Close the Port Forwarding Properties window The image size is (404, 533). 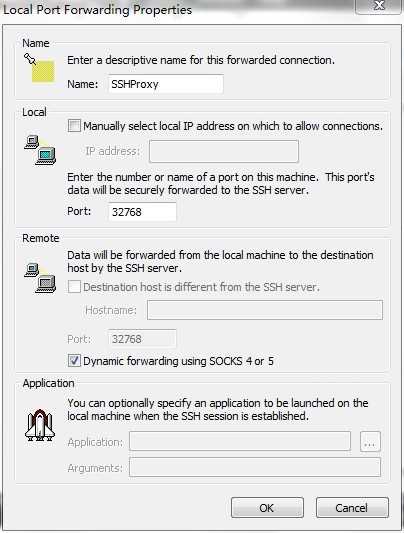379,6
